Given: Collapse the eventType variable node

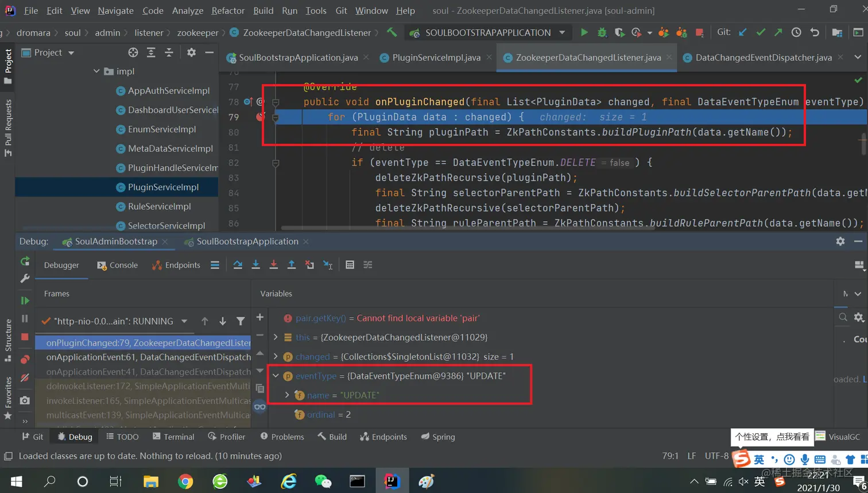Looking at the screenshot, I should (276, 376).
